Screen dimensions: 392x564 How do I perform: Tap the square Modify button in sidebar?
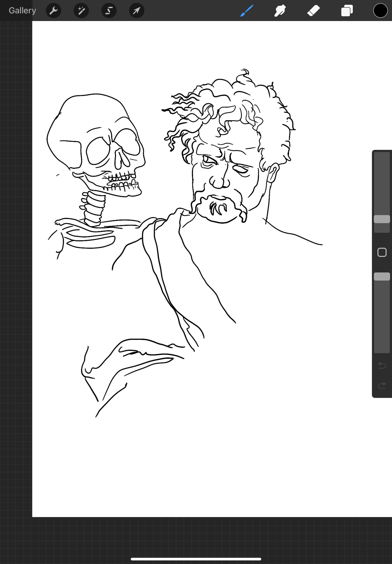point(382,252)
